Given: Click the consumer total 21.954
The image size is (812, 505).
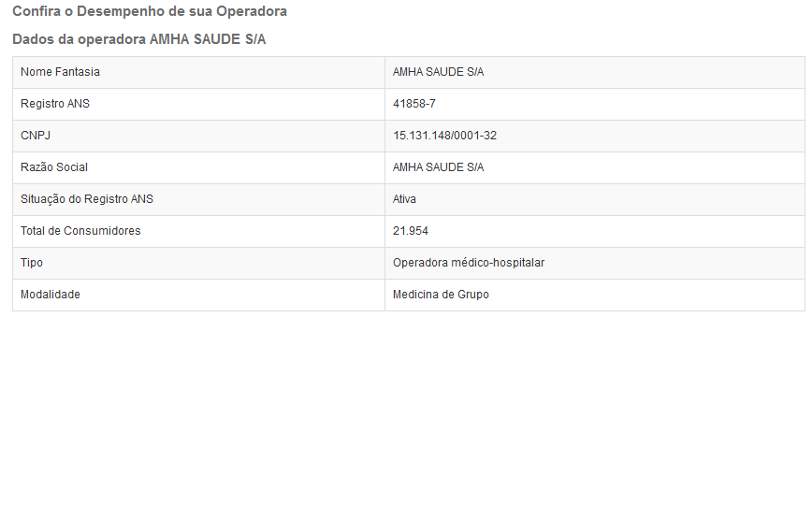Looking at the screenshot, I should [410, 231].
